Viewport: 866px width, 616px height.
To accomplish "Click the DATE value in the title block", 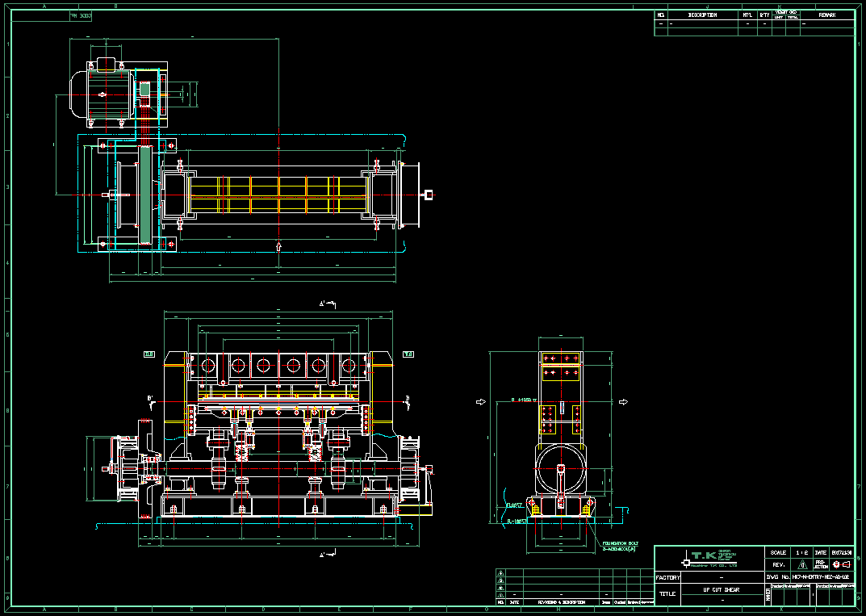I will 842,552.
